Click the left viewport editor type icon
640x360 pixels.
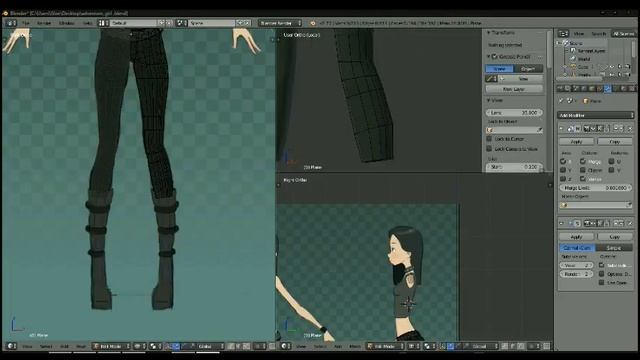(x=11, y=346)
